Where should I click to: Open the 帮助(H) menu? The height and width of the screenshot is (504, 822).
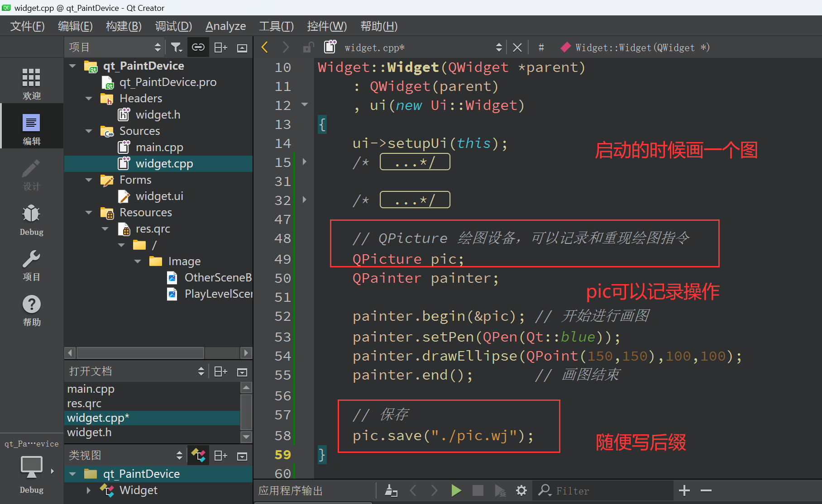point(379,26)
